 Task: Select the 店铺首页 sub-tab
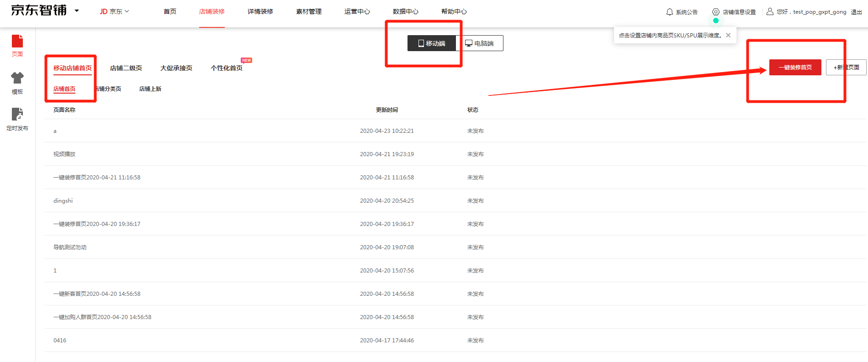pyautogui.click(x=64, y=89)
